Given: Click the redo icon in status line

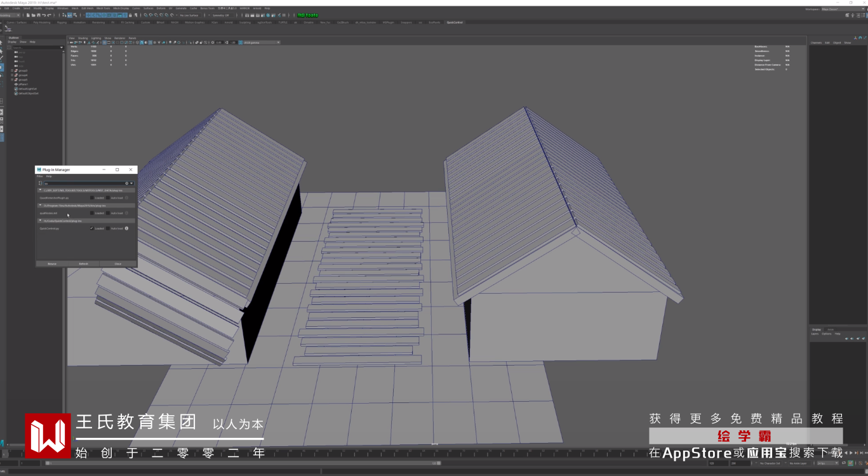Looking at the screenshot, I should (48, 15).
